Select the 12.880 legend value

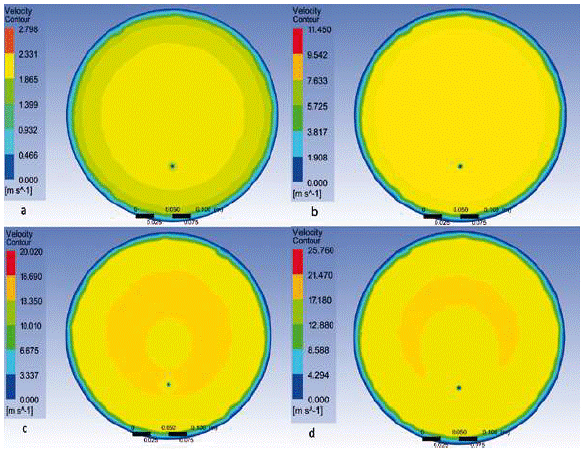tap(321, 325)
